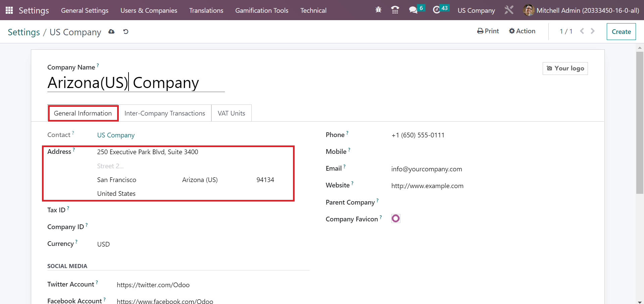
Task: Save record with the cloud upload icon
Action: [111, 31]
